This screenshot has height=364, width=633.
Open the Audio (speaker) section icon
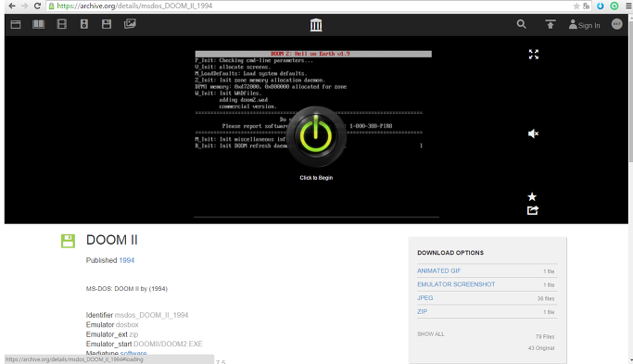click(84, 24)
